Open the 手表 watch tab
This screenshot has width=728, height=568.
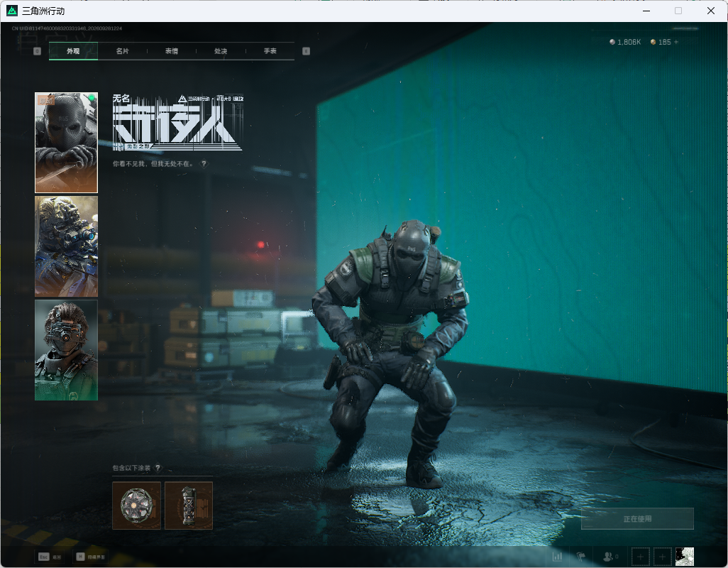point(270,51)
